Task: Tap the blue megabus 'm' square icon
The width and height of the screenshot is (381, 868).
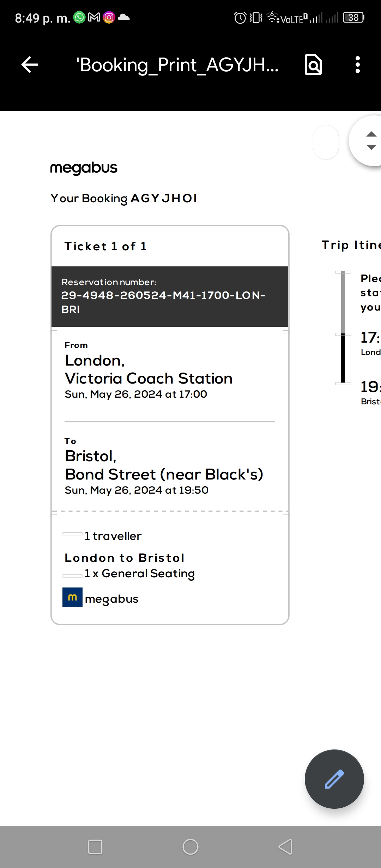Action: coord(72,597)
